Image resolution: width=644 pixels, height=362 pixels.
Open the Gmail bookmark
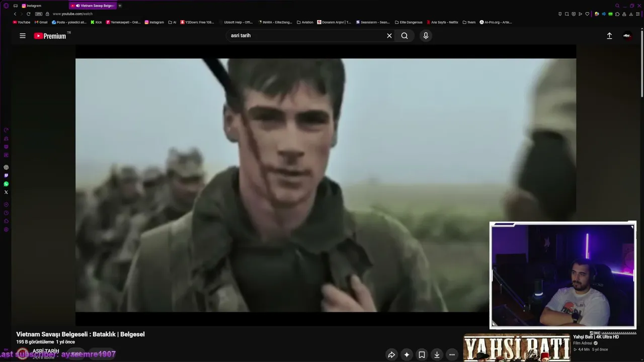41,22
